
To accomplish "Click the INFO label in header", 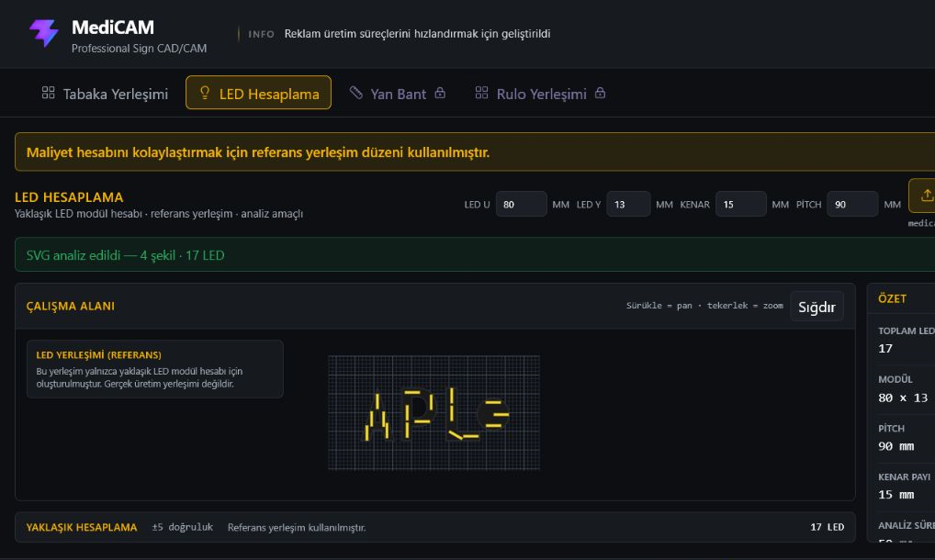I will [x=261, y=34].
